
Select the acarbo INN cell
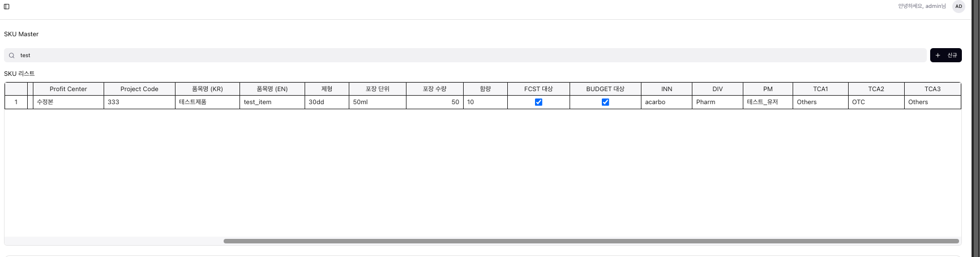point(666,102)
